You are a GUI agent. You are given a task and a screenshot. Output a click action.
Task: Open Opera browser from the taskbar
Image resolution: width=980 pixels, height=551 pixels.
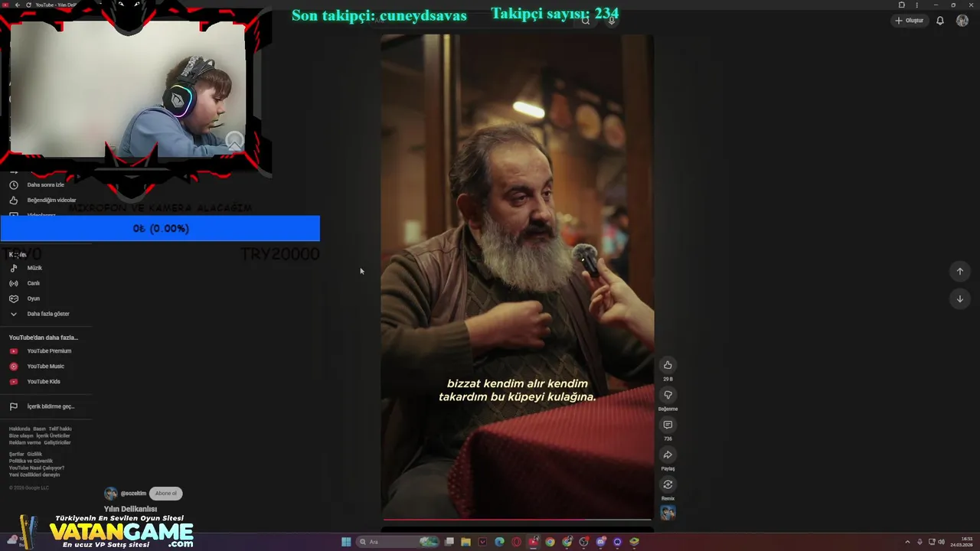[516, 542]
